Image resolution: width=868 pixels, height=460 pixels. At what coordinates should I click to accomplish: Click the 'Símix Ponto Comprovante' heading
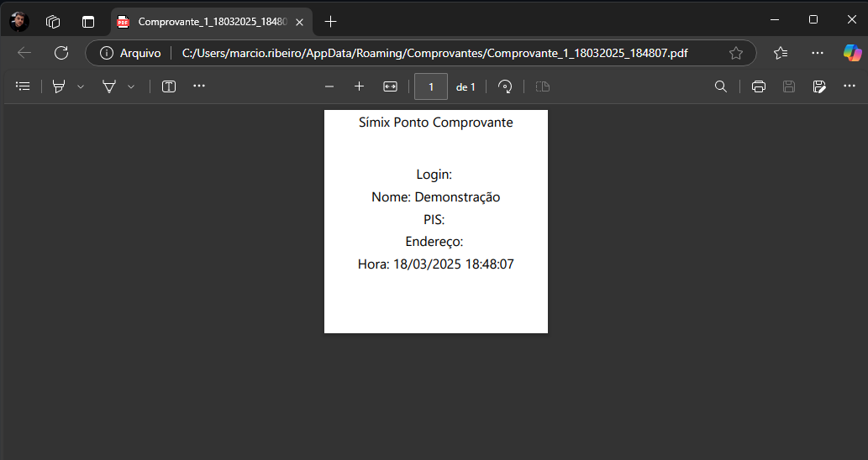point(435,123)
